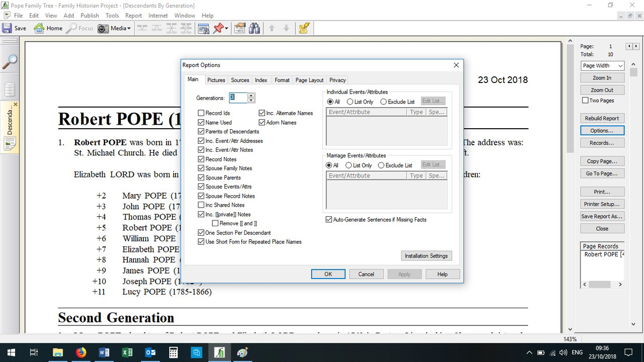The height and width of the screenshot is (362, 644).
Task: Enable Remove [[ and ]] checkbox
Action: (x=215, y=223)
